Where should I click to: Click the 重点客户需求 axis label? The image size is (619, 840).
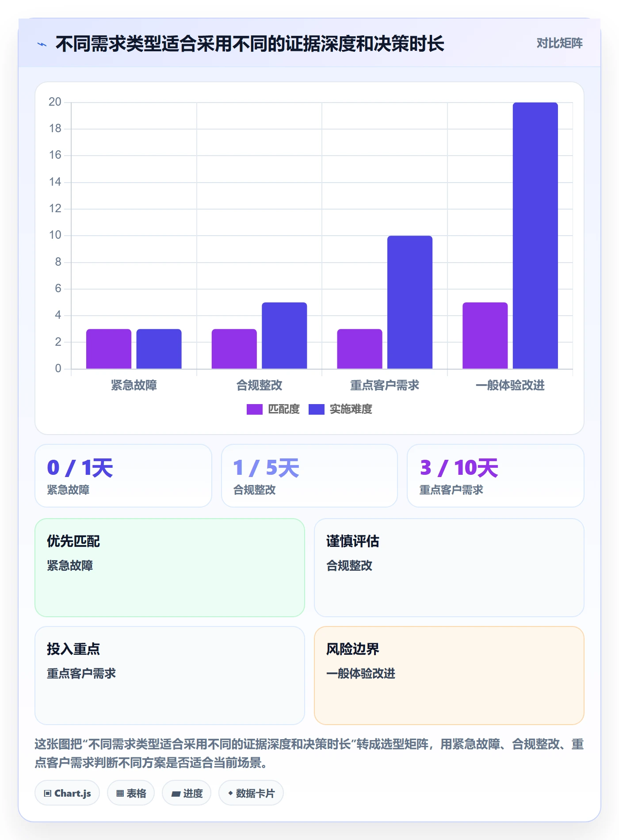click(x=385, y=386)
